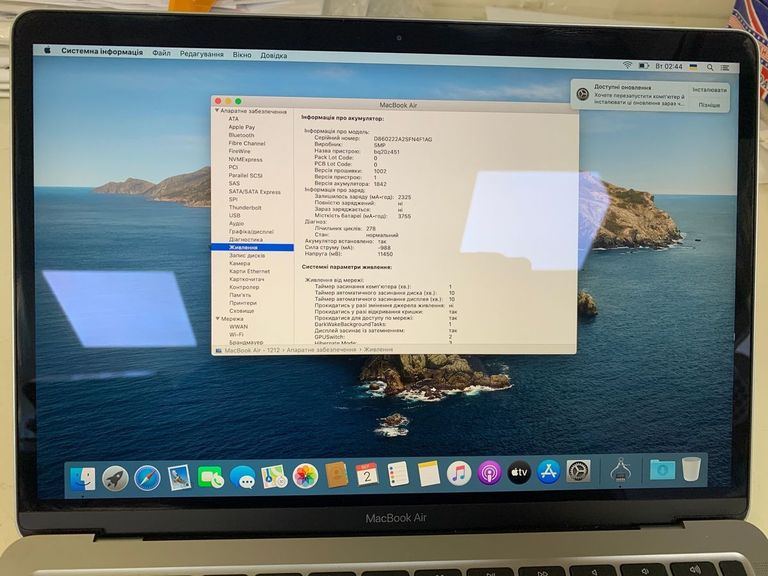Select Запис дисків in the sidebar
The image size is (768, 576).
[247, 255]
